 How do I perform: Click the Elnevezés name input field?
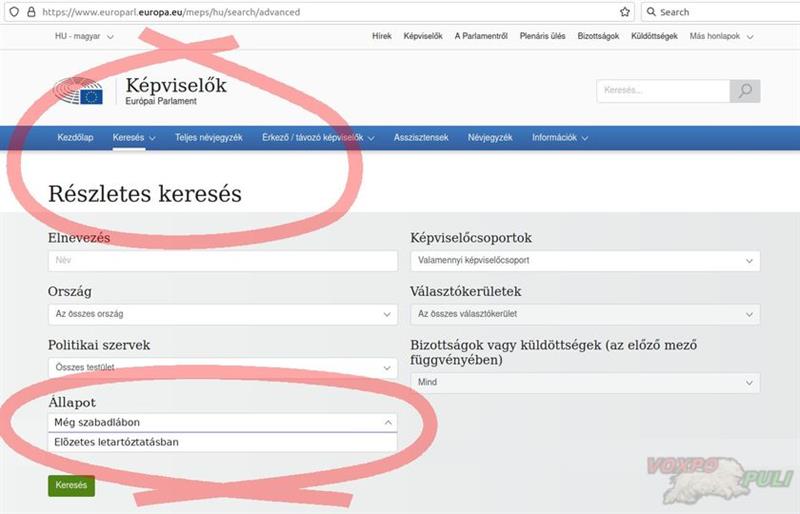(x=222, y=261)
